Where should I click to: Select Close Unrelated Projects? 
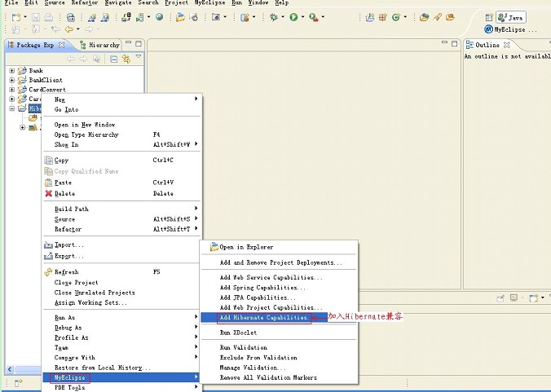point(95,293)
